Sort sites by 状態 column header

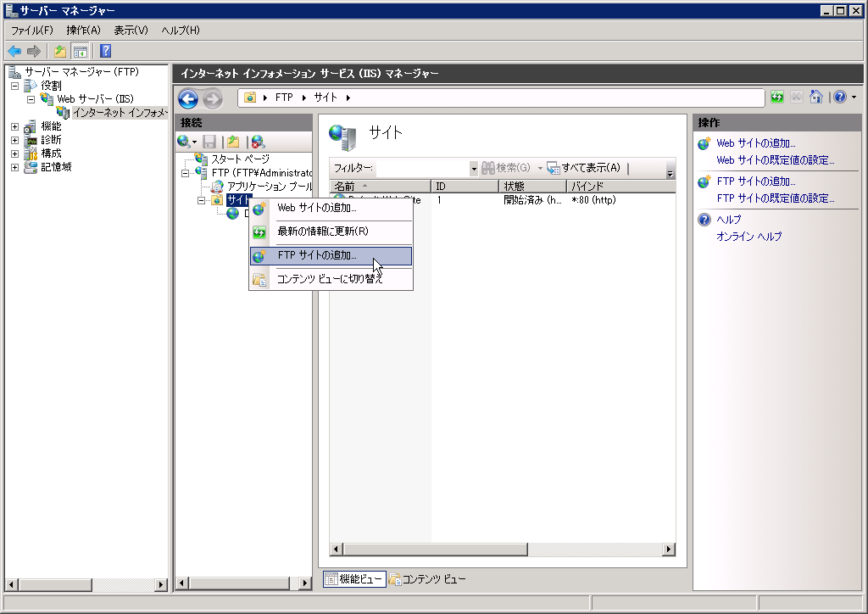point(532,187)
